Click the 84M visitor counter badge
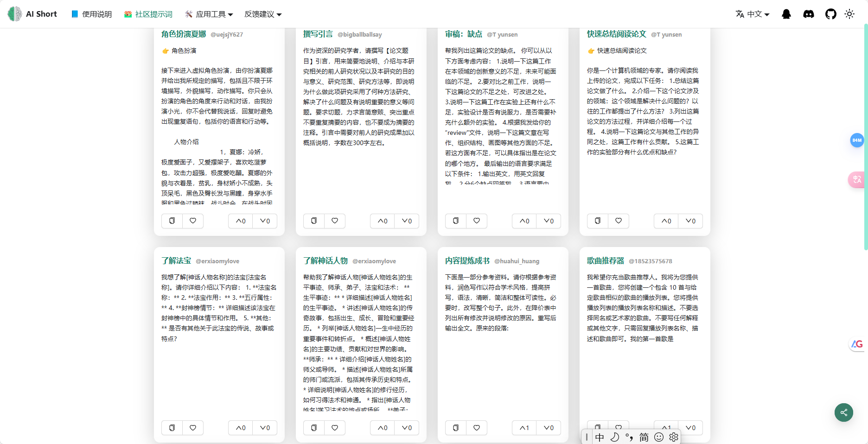Viewport: 868px width, 444px height. (x=856, y=140)
